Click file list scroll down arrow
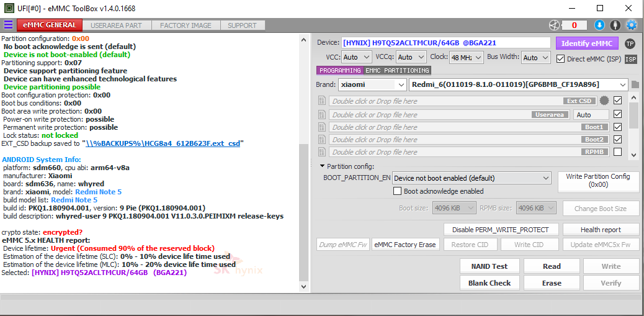 click(x=633, y=155)
